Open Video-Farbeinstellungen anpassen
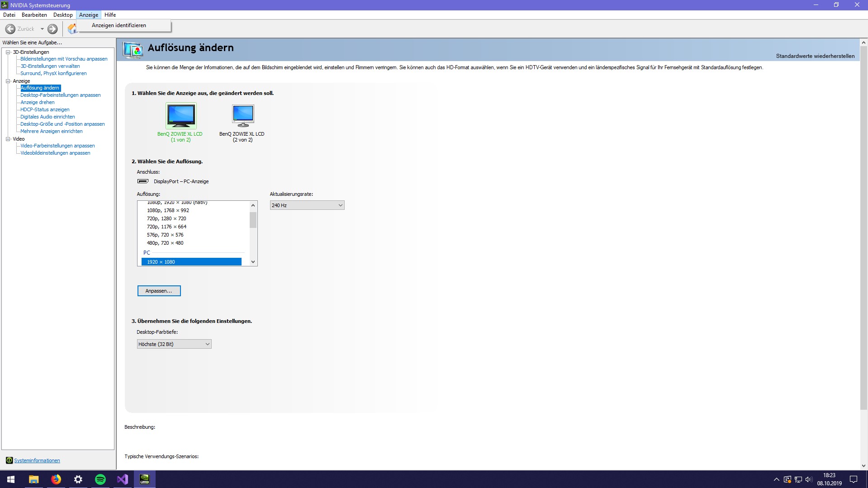 point(57,146)
